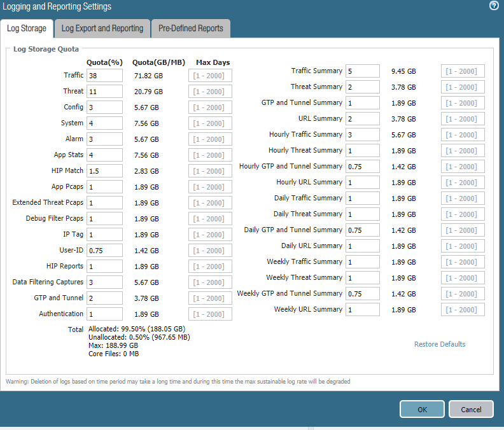This screenshot has height=430, width=504.
Task: Click Hourly Traffic Summary quota field
Action: (x=363, y=135)
